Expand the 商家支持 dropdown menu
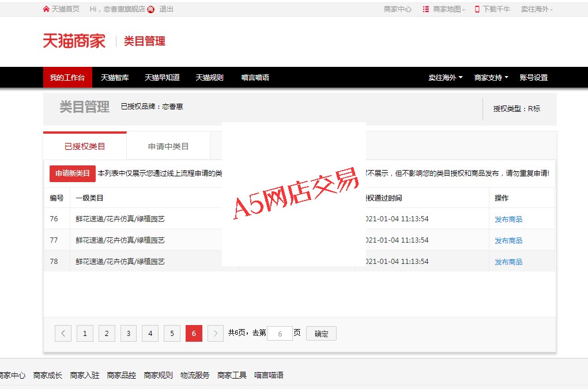This screenshot has height=389, width=588. (491, 78)
